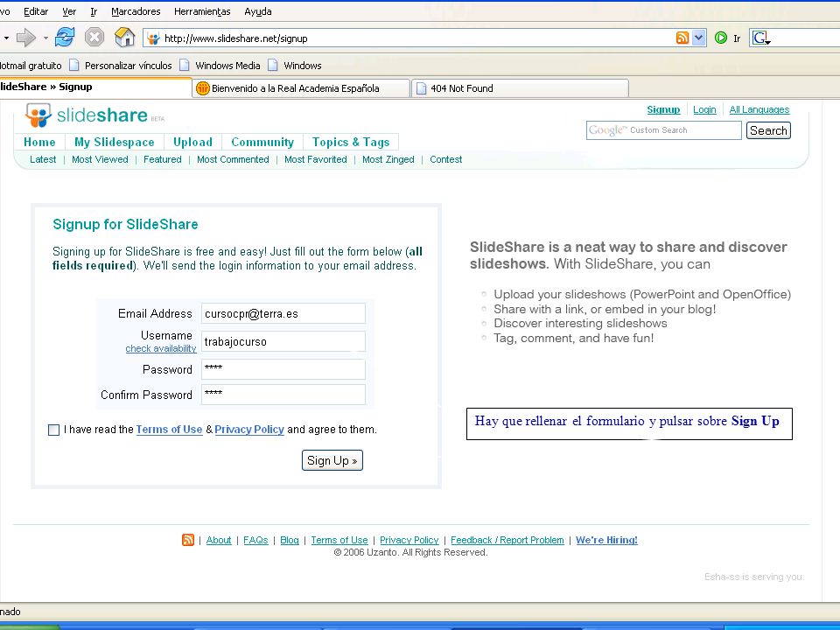Switch to the 404 Not Found tab
840x630 pixels.
tap(520, 88)
